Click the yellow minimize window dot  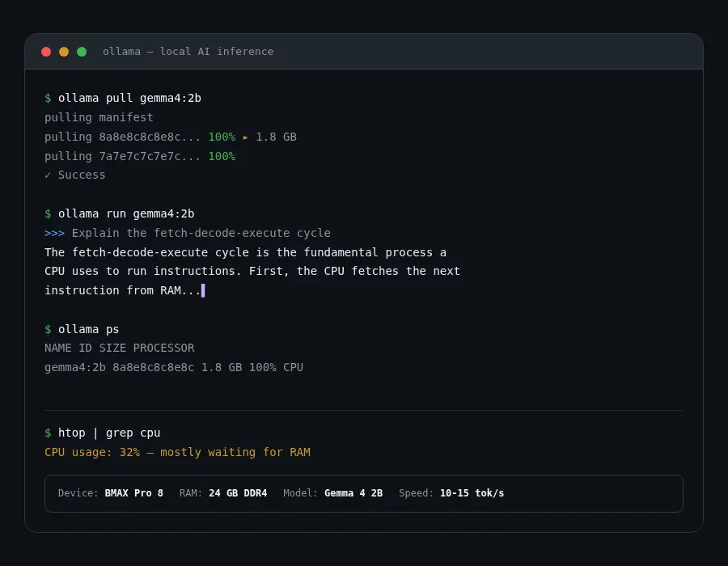[64, 52]
